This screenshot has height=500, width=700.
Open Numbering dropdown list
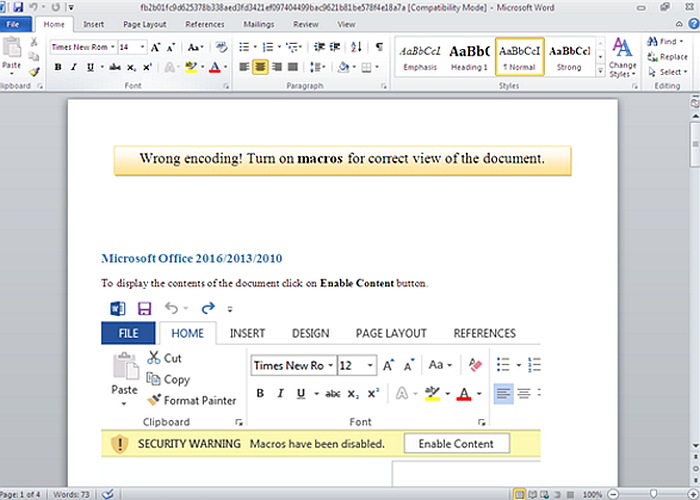(279, 47)
